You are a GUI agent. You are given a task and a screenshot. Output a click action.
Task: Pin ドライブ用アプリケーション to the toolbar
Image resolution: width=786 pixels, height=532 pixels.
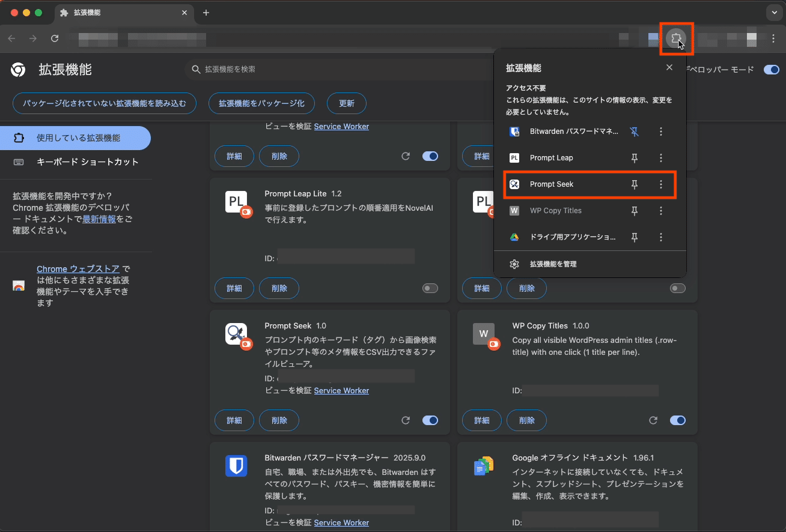(x=634, y=237)
